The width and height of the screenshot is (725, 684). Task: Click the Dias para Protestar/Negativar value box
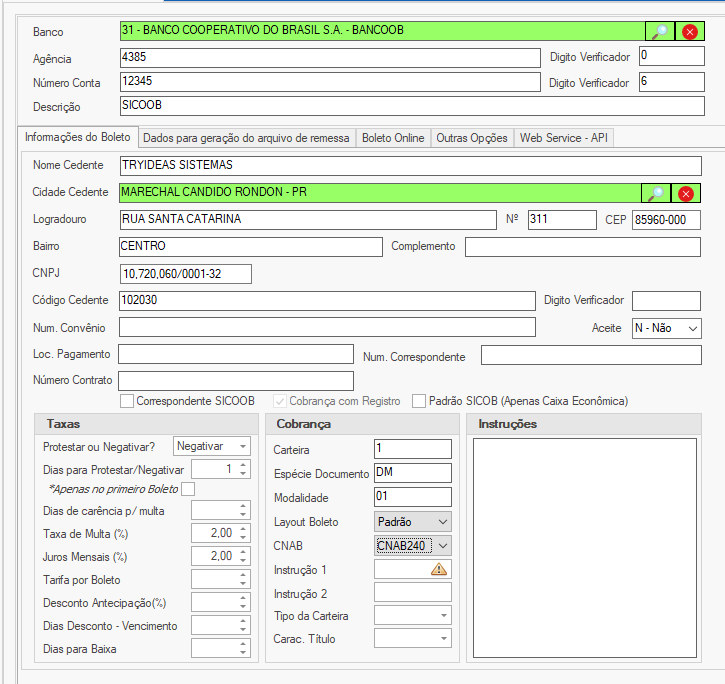point(214,469)
